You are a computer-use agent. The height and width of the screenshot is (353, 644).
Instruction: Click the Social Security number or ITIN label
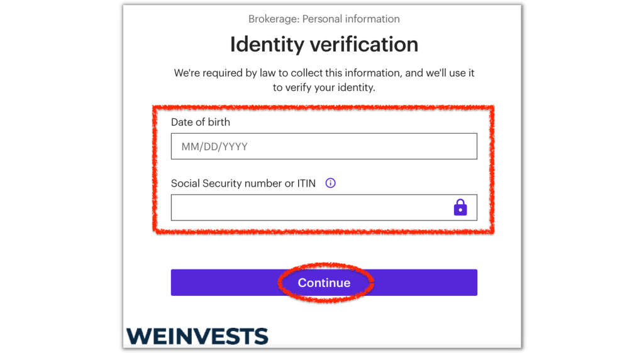(x=243, y=183)
